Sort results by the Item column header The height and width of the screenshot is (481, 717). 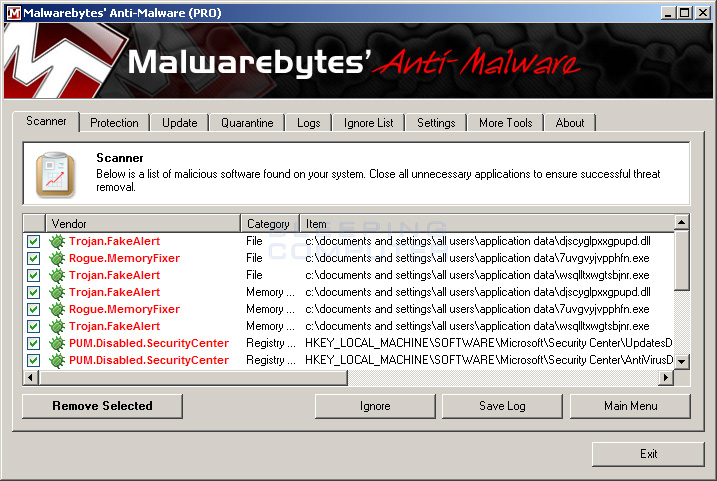(x=487, y=224)
